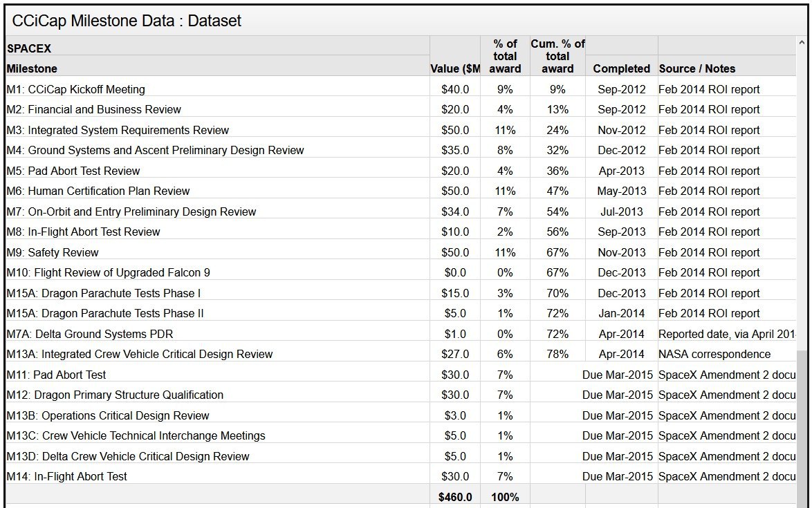Click 'M7: On-Orbit and Entry Preliminary Design Review'
The height and width of the screenshot is (508, 812).
pos(131,211)
